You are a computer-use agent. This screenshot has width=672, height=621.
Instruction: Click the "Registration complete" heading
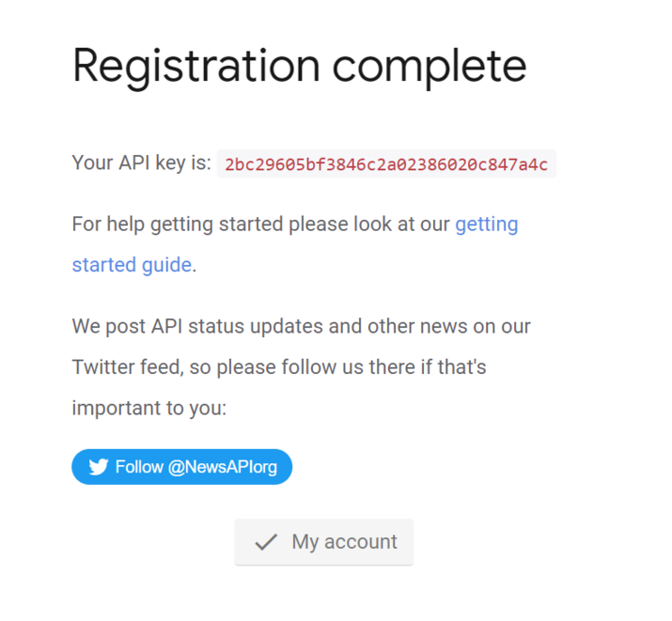(299, 66)
